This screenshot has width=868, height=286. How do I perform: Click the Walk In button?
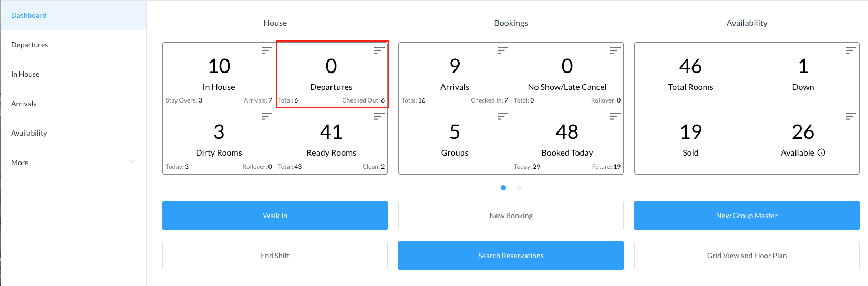(x=275, y=216)
